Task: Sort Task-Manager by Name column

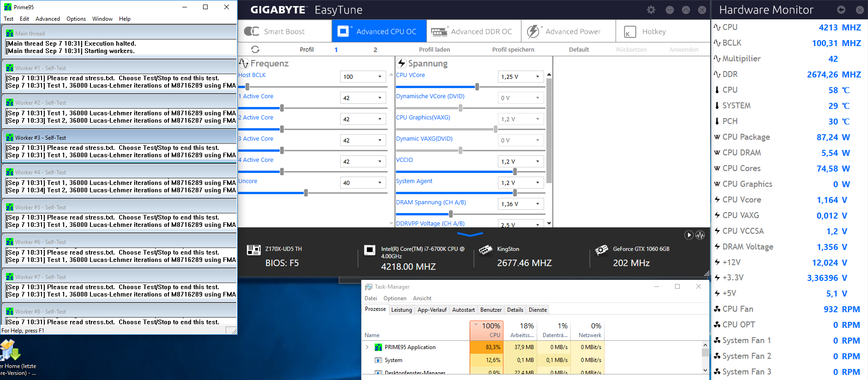Action: [x=372, y=335]
